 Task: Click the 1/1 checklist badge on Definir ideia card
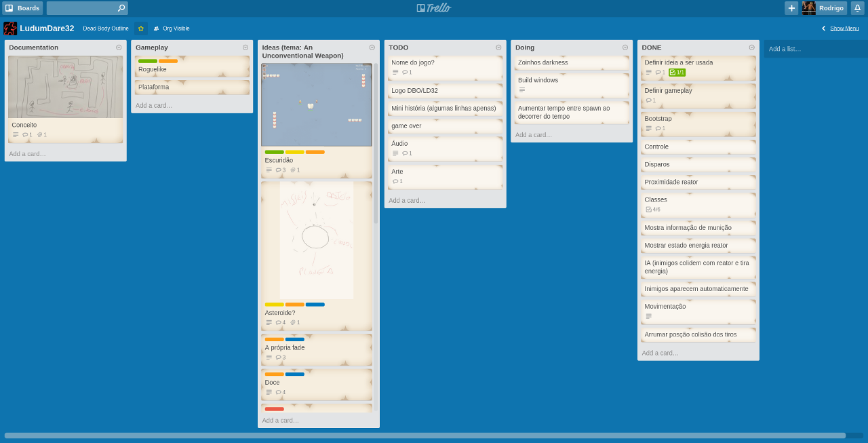[x=677, y=72]
